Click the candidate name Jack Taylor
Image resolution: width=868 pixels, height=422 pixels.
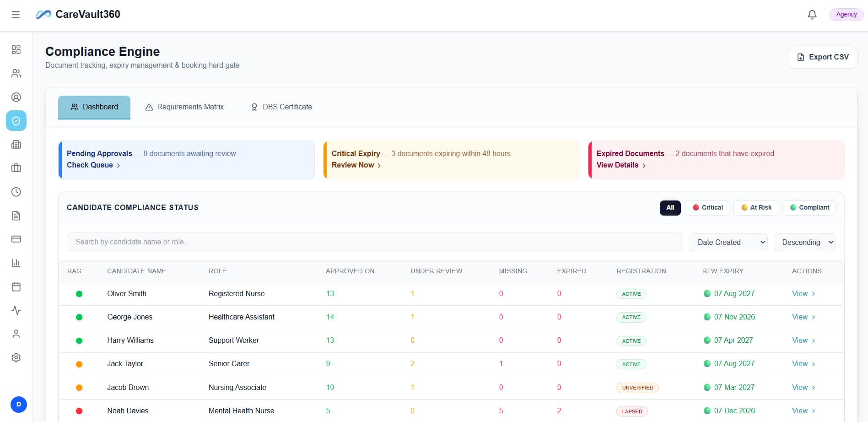[125, 364]
